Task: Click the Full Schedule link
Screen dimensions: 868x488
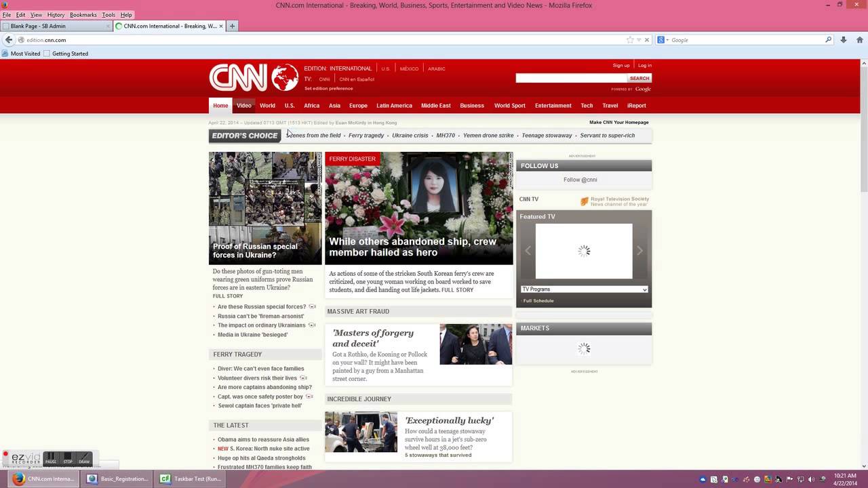Action: (x=538, y=301)
